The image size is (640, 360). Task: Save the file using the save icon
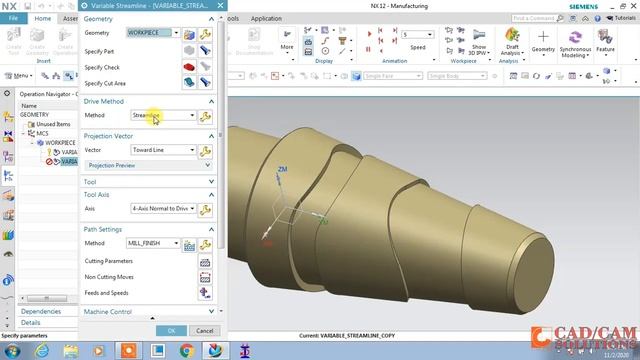28,6
